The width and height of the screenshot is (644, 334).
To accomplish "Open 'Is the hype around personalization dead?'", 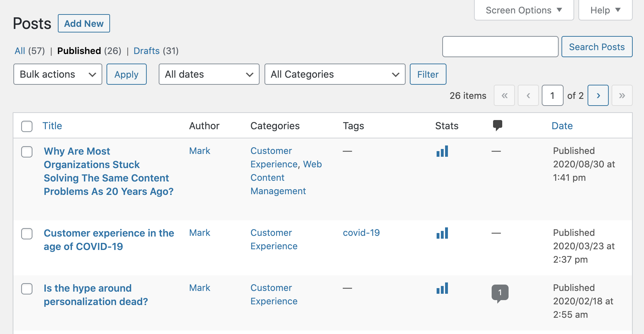I will point(96,295).
